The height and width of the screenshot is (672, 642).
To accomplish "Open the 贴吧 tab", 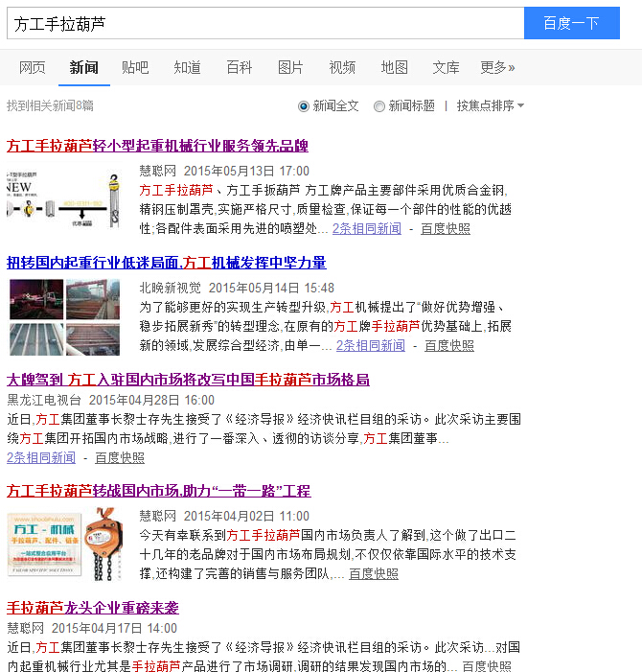I will point(135,67).
